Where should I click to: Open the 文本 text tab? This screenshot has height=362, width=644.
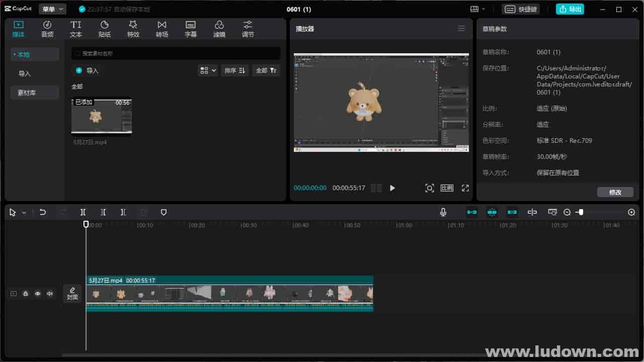76,29
